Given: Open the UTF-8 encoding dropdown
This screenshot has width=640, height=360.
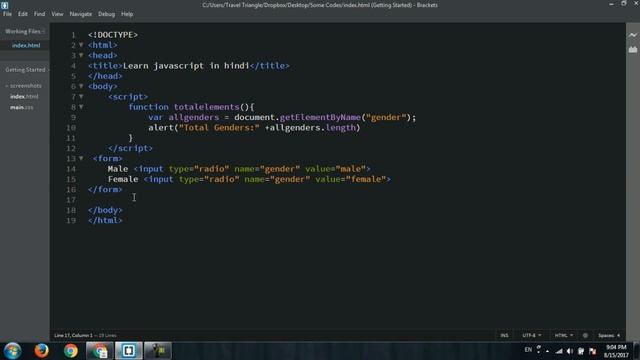Looking at the screenshot, I should coord(531,336).
